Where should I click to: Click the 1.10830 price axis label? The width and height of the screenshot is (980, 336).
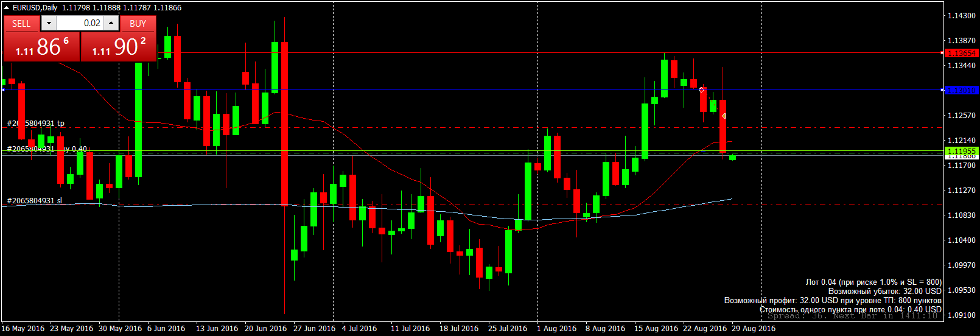click(x=962, y=215)
